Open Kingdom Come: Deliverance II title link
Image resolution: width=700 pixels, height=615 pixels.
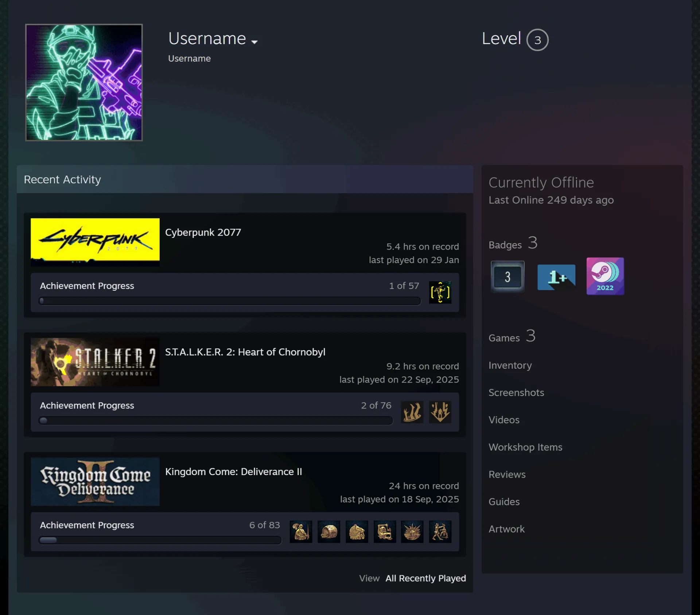(x=234, y=471)
